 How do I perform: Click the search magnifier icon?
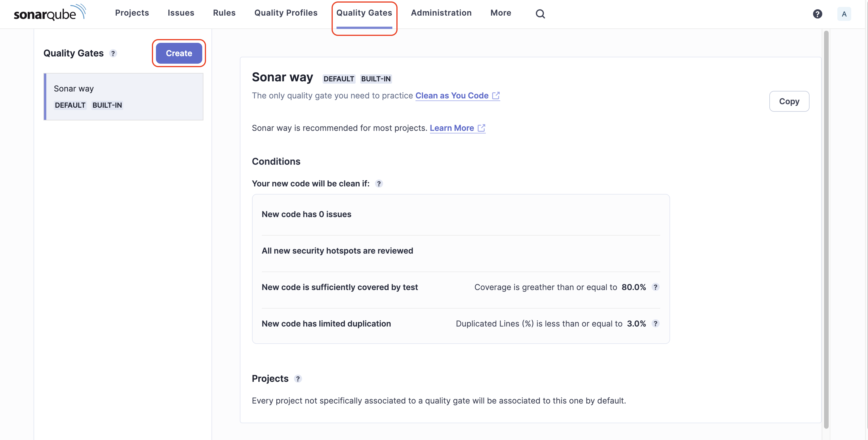point(540,14)
